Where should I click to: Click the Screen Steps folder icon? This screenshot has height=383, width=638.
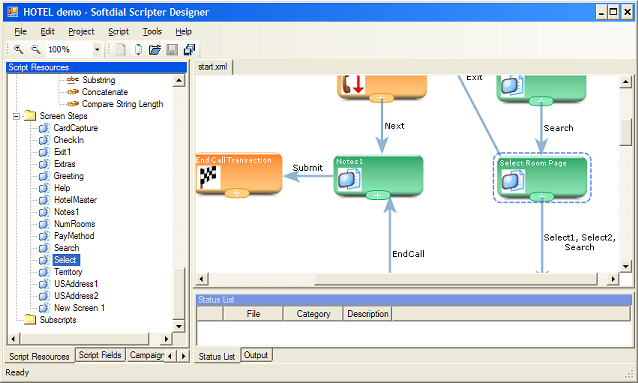tap(30, 116)
